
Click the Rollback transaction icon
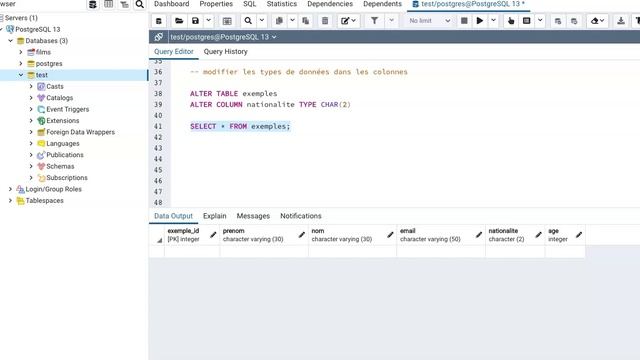(x=574, y=21)
